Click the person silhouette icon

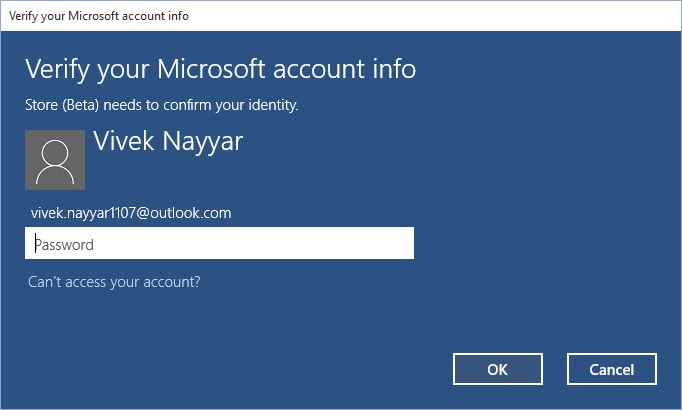[55, 160]
